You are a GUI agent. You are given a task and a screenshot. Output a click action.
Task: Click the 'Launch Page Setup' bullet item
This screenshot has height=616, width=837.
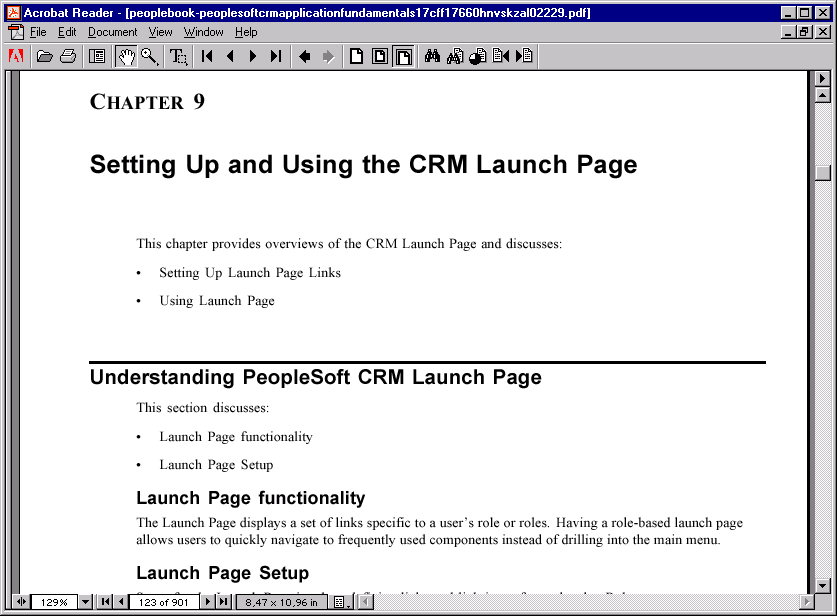point(216,465)
